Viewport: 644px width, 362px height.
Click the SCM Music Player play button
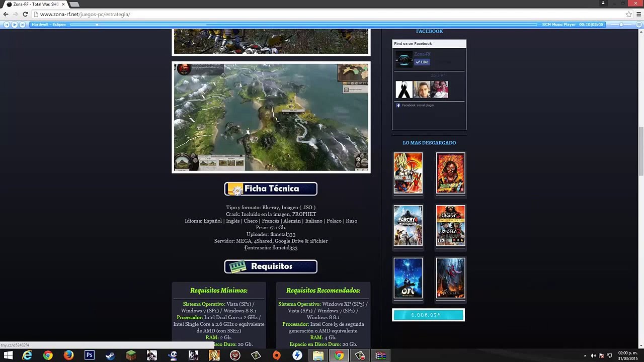[x=14, y=25]
